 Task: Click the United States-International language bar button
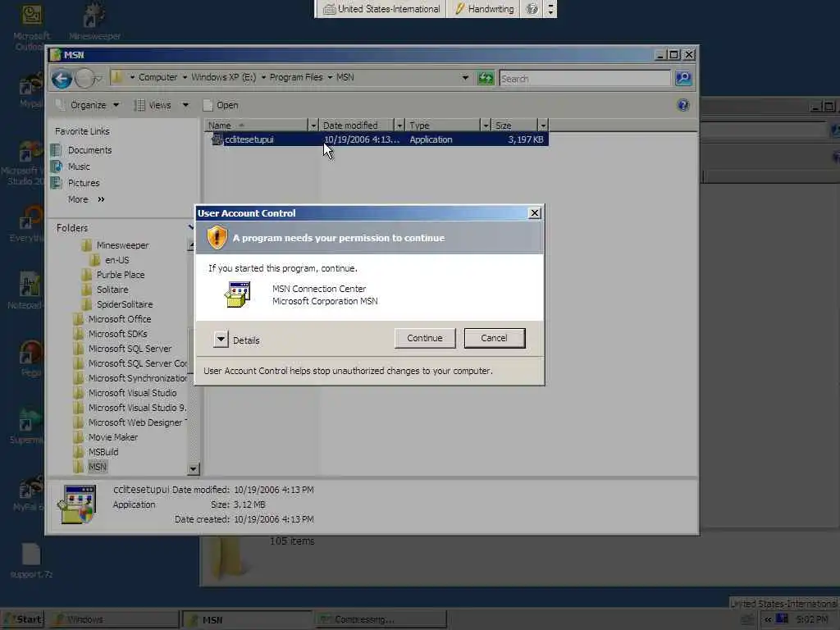click(x=382, y=8)
